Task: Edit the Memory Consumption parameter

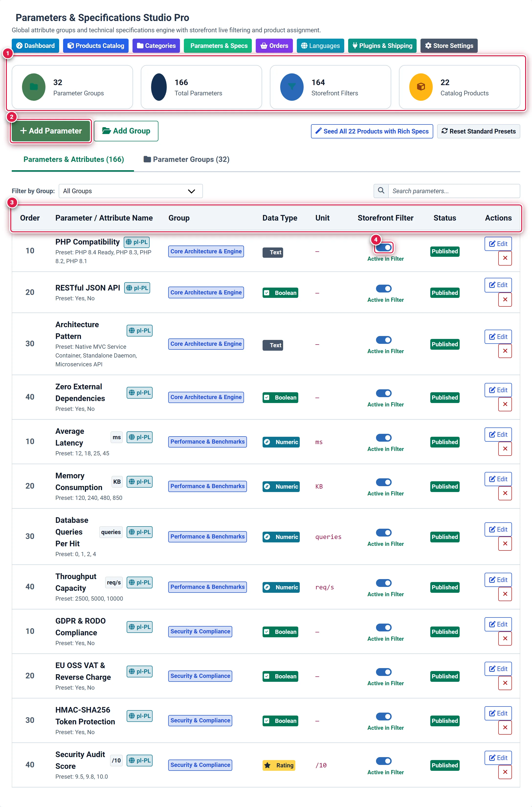Action: [x=498, y=479]
